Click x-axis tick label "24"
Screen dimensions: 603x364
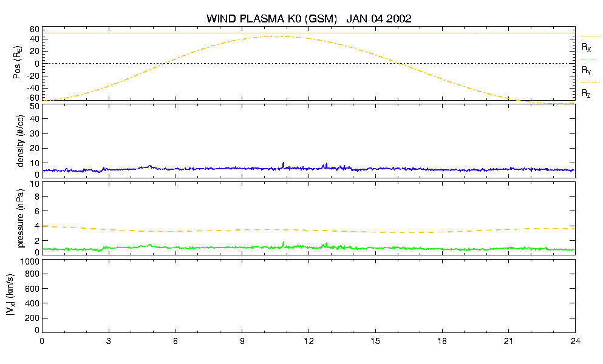(575, 342)
